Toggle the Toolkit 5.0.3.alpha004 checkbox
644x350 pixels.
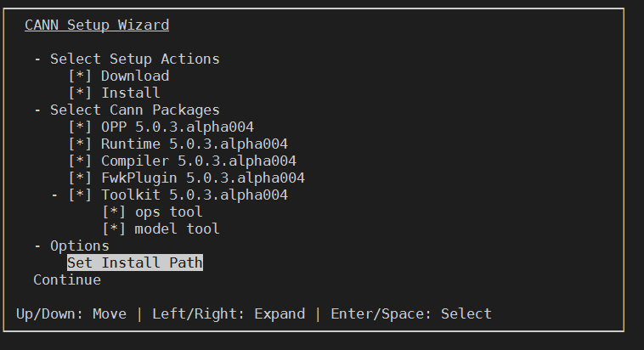click(x=80, y=195)
